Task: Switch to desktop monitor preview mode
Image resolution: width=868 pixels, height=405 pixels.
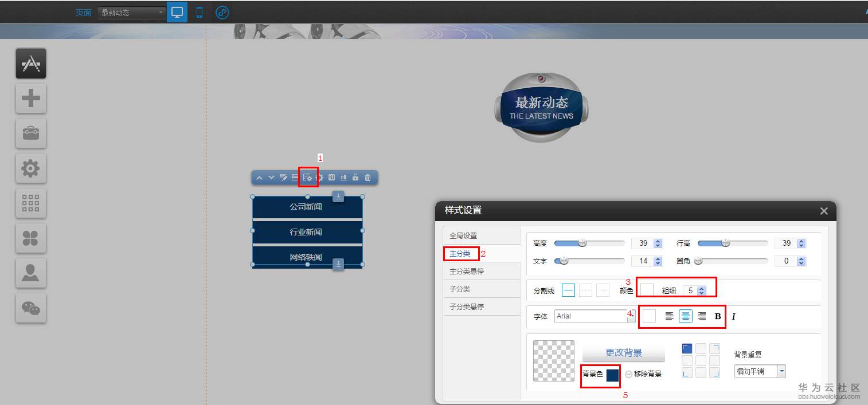Action: click(x=177, y=12)
